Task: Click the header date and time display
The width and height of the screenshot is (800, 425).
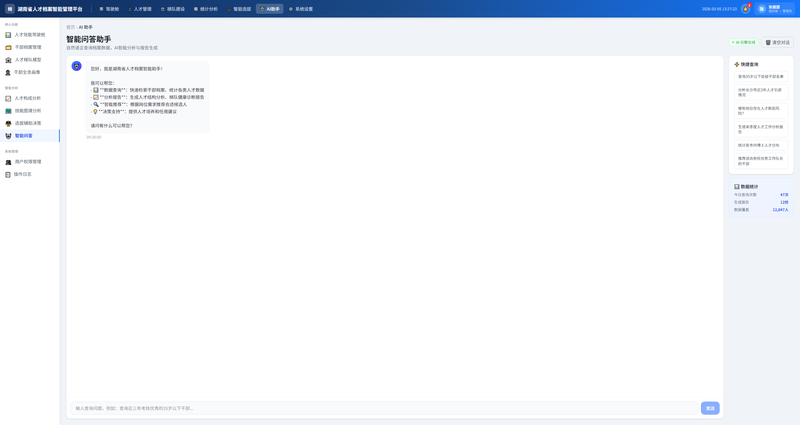Action: click(719, 9)
